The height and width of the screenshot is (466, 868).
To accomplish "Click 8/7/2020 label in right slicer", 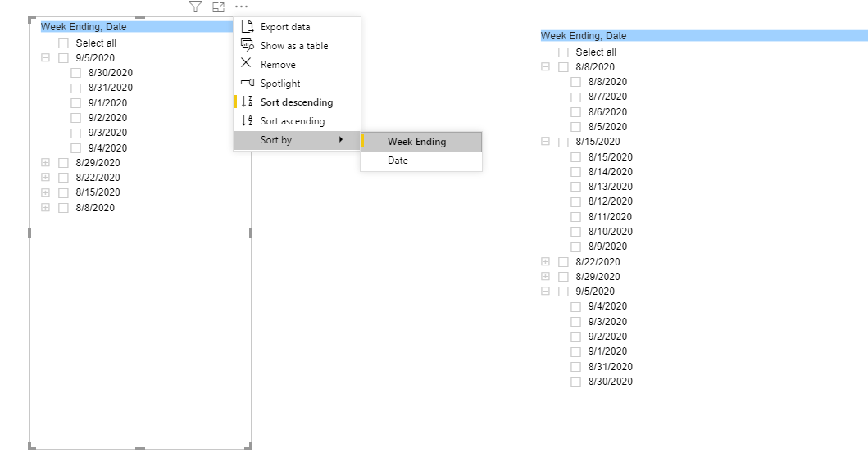I will pos(607,97).
